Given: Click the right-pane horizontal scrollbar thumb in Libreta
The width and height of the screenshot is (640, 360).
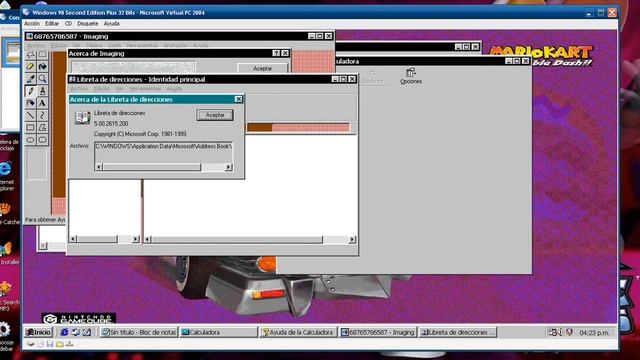Looking at the screenshot, I should [x=237, y=239].
